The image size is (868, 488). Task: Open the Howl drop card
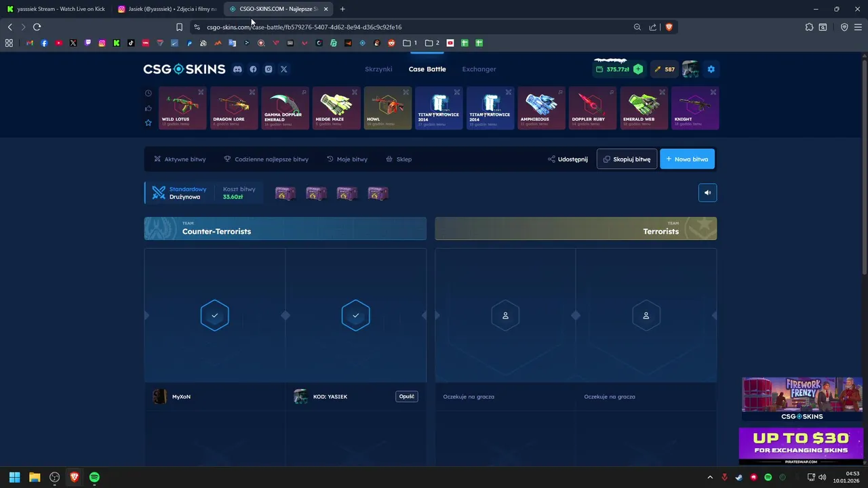388,108
